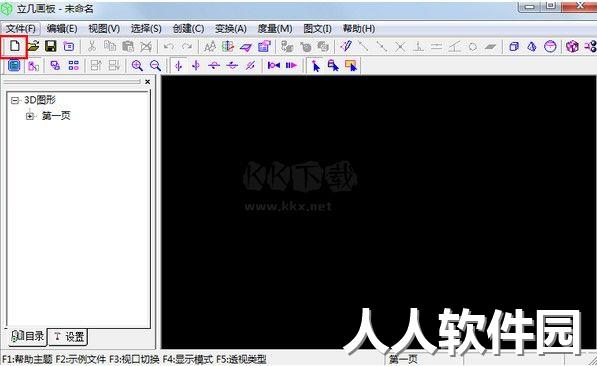The height and width of the screenshot is (366, 597).
Task: Open the 文件(F) menu
Action: tap(21, 29)
